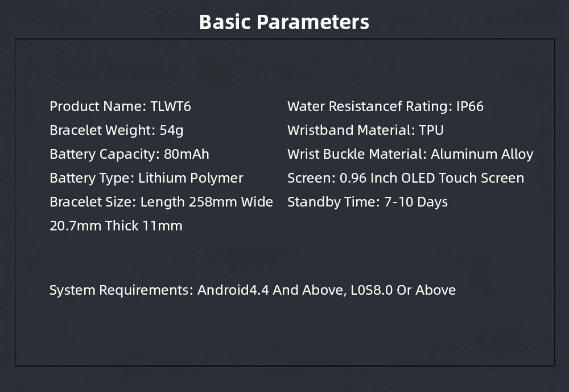Click the Aluminum Alloy value text

482,154
